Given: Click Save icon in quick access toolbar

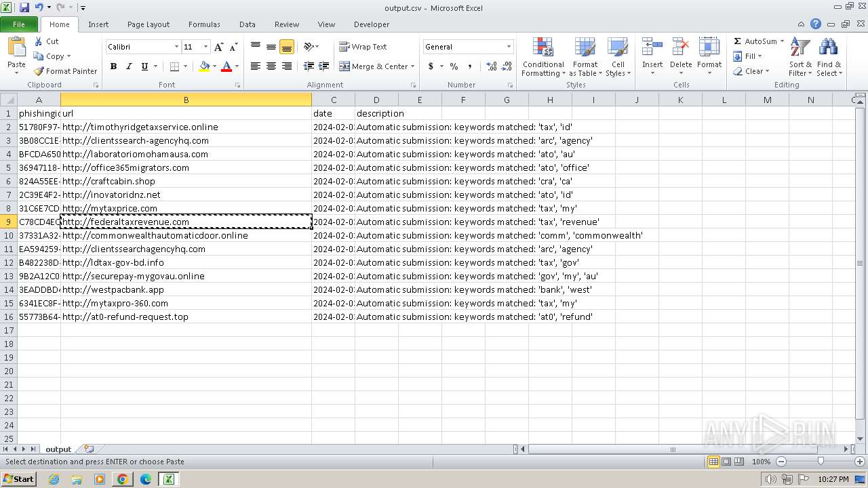Looking at the screenshot, I should 24,8.
